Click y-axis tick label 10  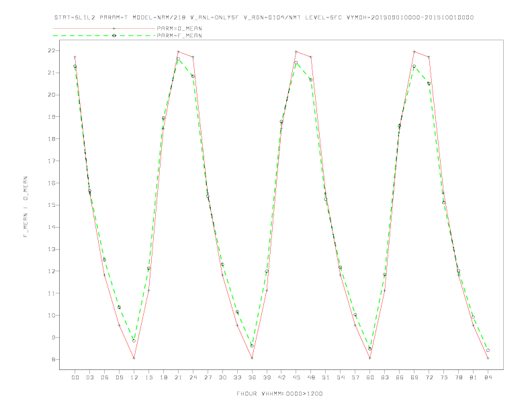52,316
